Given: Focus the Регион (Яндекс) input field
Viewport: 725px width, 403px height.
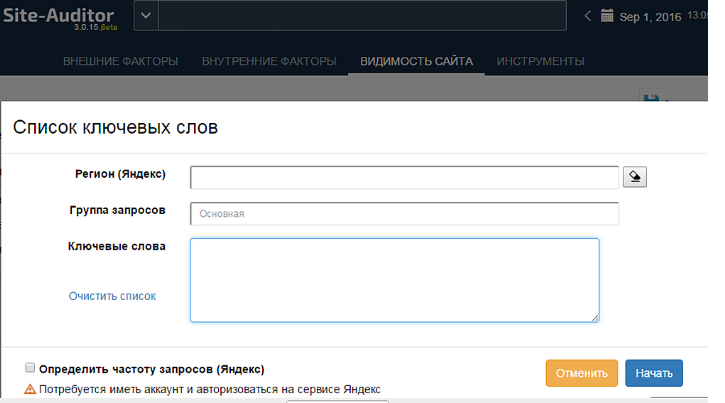Looking at the screenshot, I should click(x=404, y=177).
